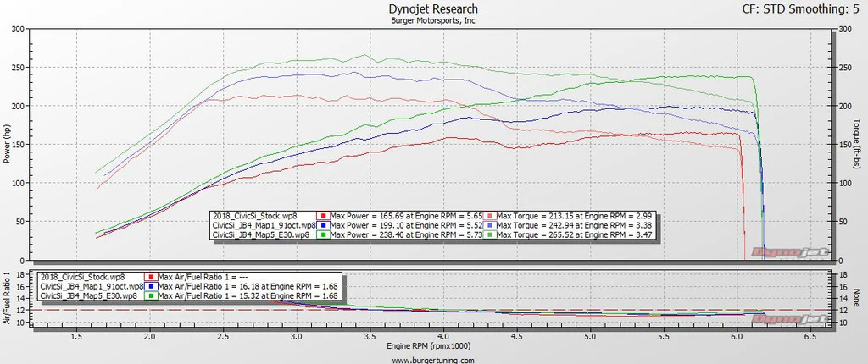Select CivicSi_JB4_Map1_91oct.wp8 in the power legend

264,225
